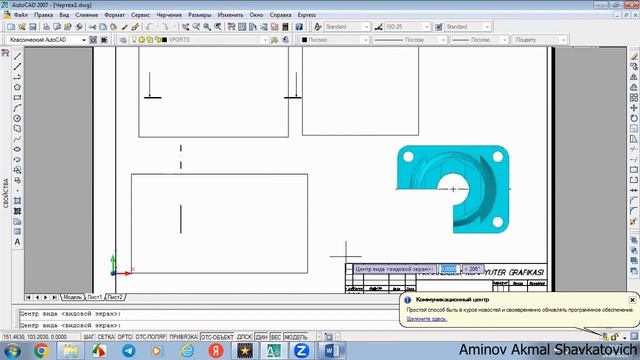Screen dimensions: 640x360
Task: Select the Polygon draw tool
Action: pos(17,87)
